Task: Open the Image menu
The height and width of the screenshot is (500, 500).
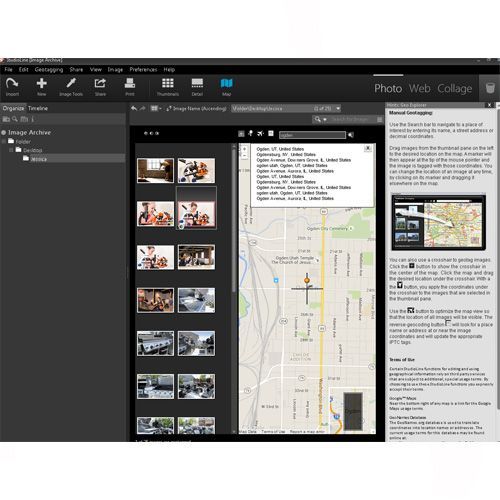Action: (115, 69)
